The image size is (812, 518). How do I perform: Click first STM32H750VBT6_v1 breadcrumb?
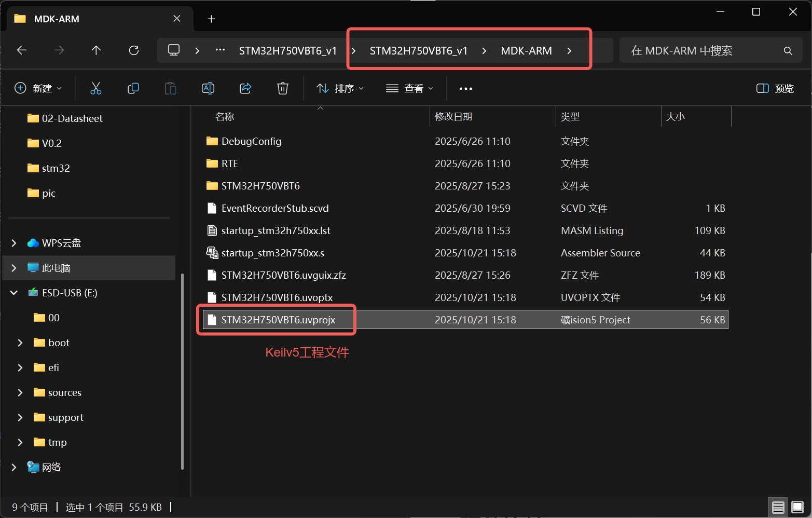[288, 51]
